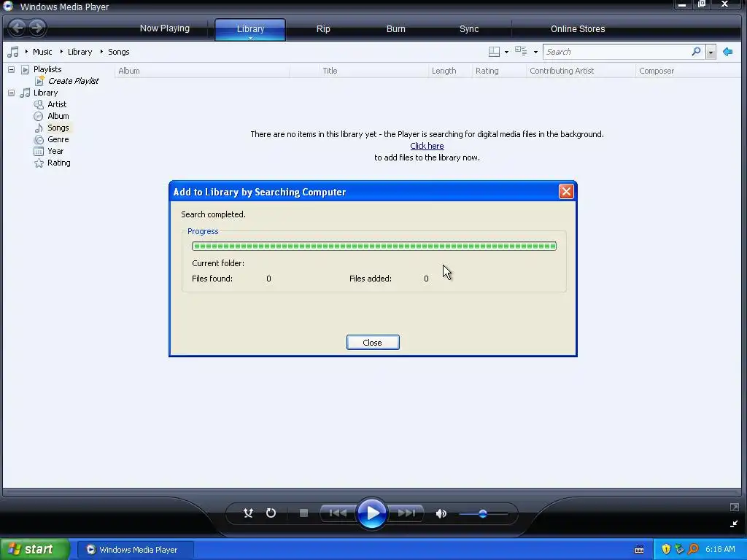Click the Rating star icon in the tree
Image resolution: width=747 pixels, height=560 pixels.
coord(39,163)
